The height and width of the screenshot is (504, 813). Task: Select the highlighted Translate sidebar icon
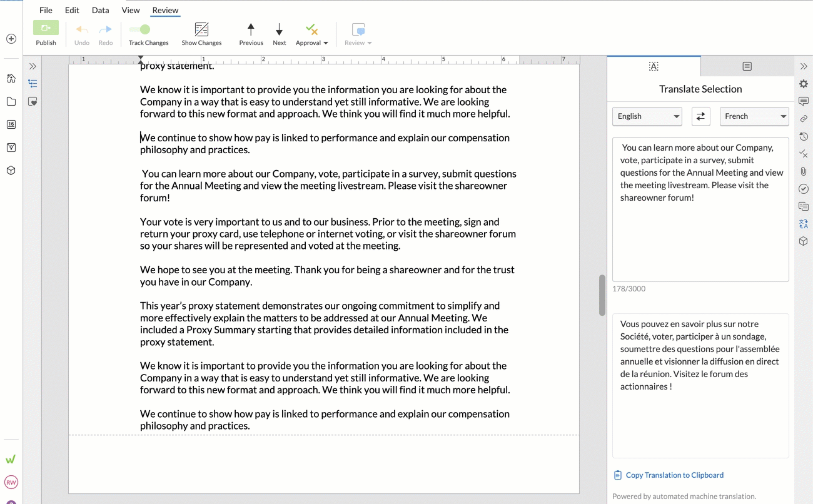pyautogui.click(x=803, y=223)
